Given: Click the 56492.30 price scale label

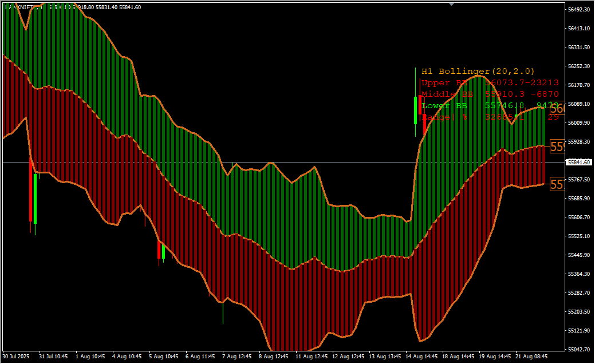Looking at the screenshot, I should [x=579, y=10].
